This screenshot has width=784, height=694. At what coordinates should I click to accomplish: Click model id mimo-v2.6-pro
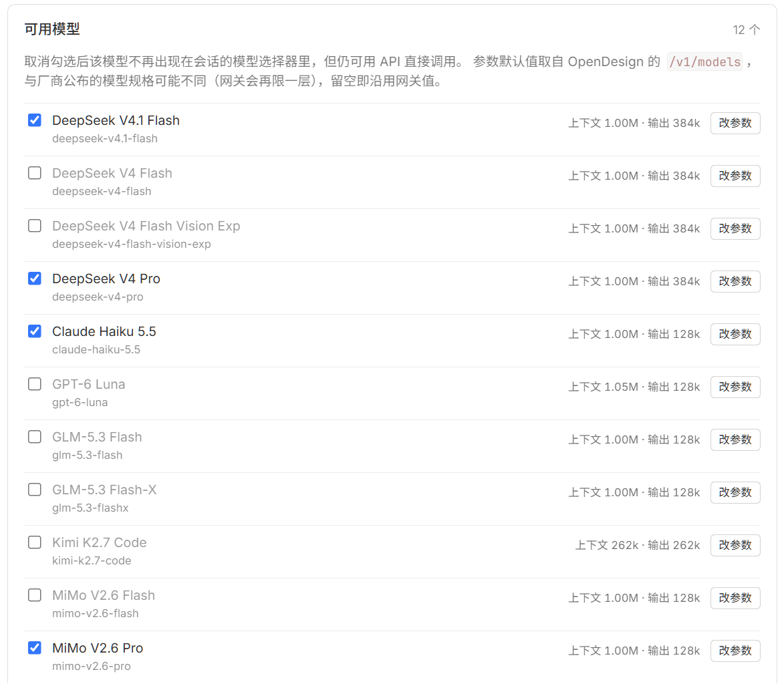click(x=92, y=666)
